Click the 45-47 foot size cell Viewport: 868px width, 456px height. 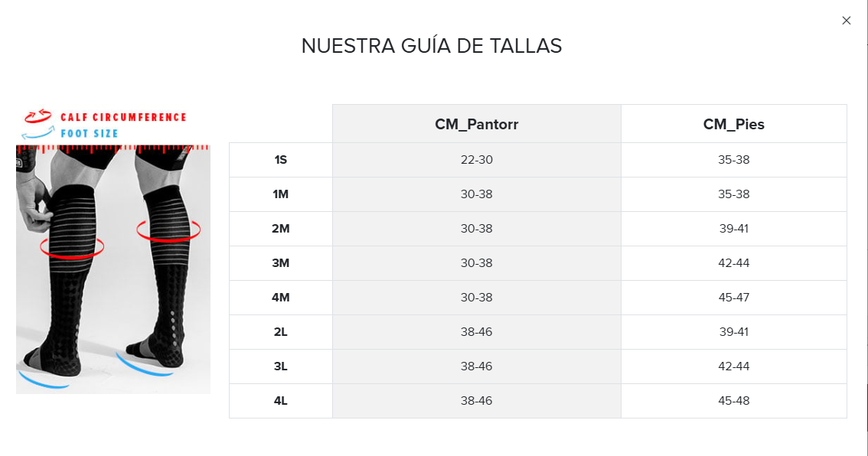[733, 298]
